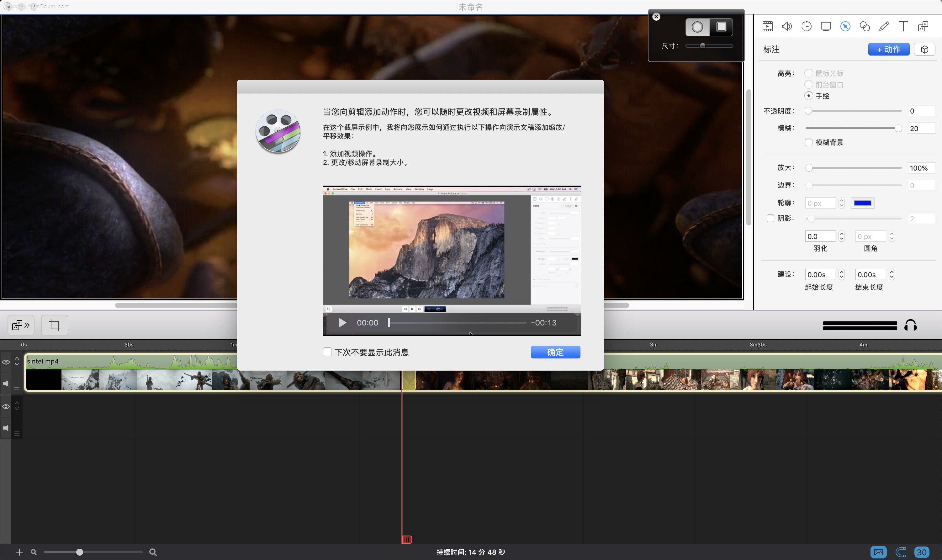Toggle the snapping magnet icon in status bar
942x560 pixels.
coord(901,552)
